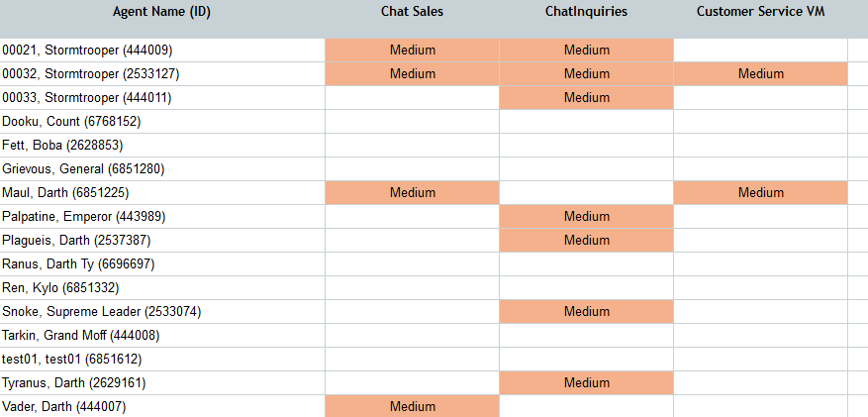Select Medium ChatInquiries cell for Plagueis, Darth

pyautogui.click(x=586, y=241)
